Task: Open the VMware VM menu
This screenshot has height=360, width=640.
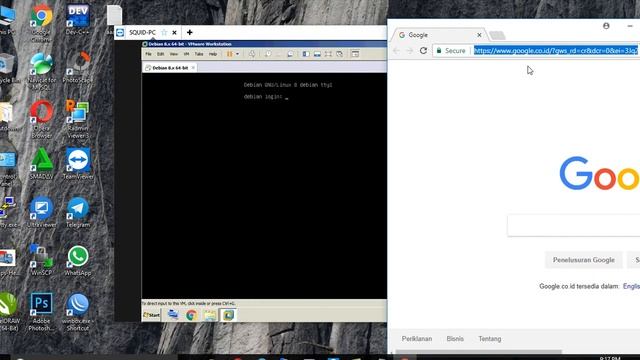Action: point(186,54)
